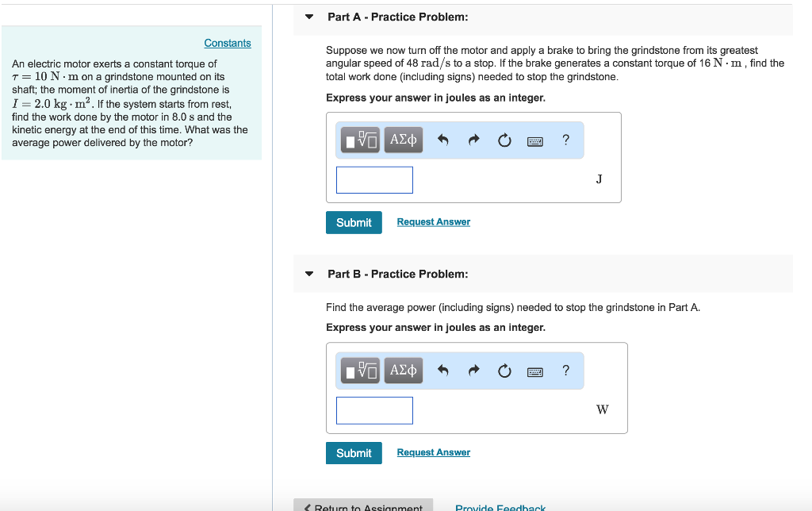Submit the Part B answer
812x511 pixels.
pyautogui.click(x=354, y=453)
